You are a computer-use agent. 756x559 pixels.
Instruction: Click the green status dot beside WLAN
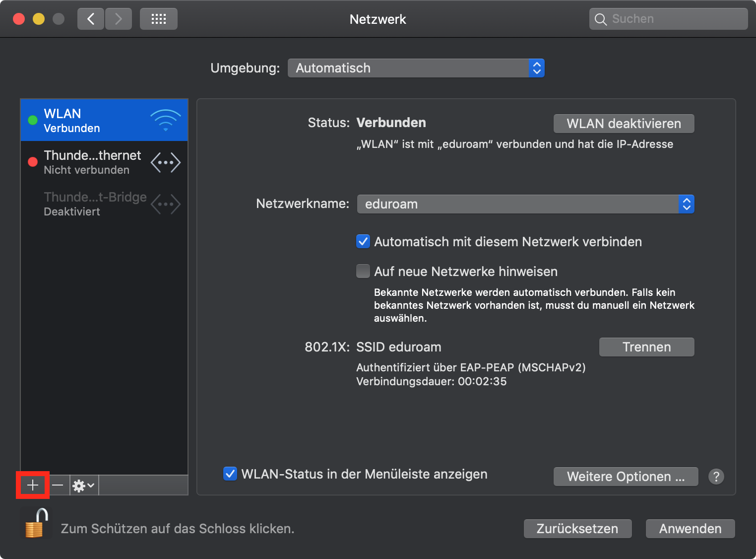(x=33, y=120)
